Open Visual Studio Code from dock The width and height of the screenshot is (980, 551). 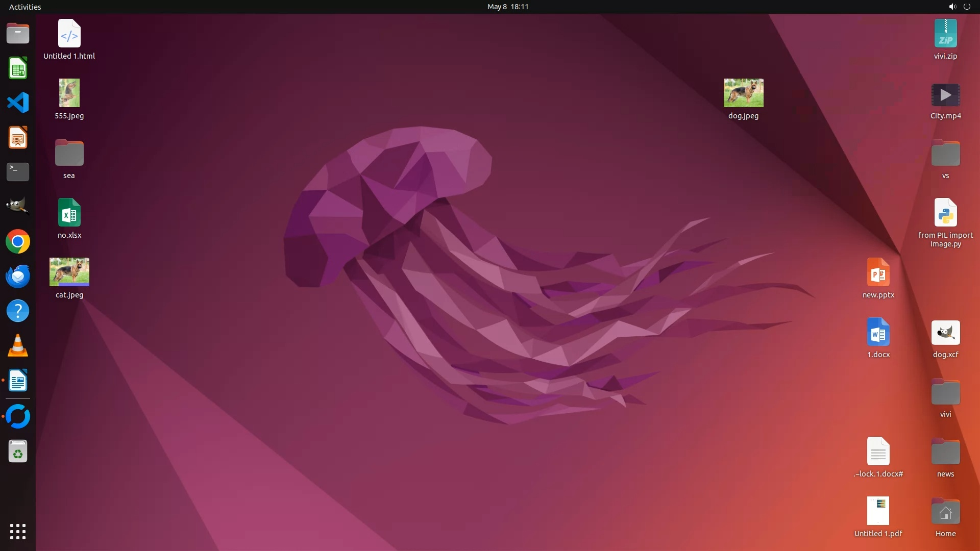tap(18, 103)
